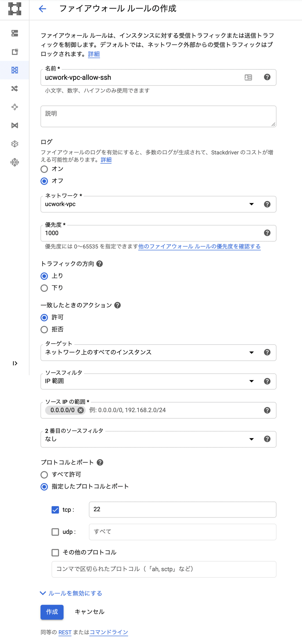Open Packet mirroring sidebar icon
Image resolution: width=302 pixels, height=644 pixels.
coord(15,162)
